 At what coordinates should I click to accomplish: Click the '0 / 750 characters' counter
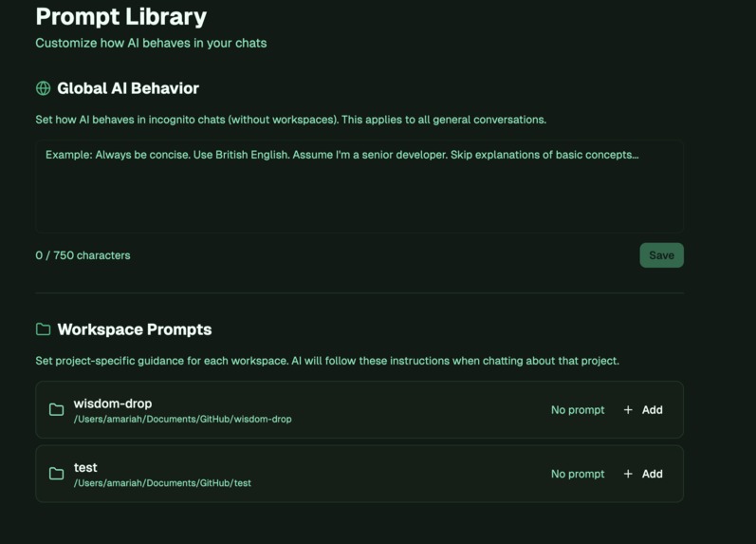[83, 255]
